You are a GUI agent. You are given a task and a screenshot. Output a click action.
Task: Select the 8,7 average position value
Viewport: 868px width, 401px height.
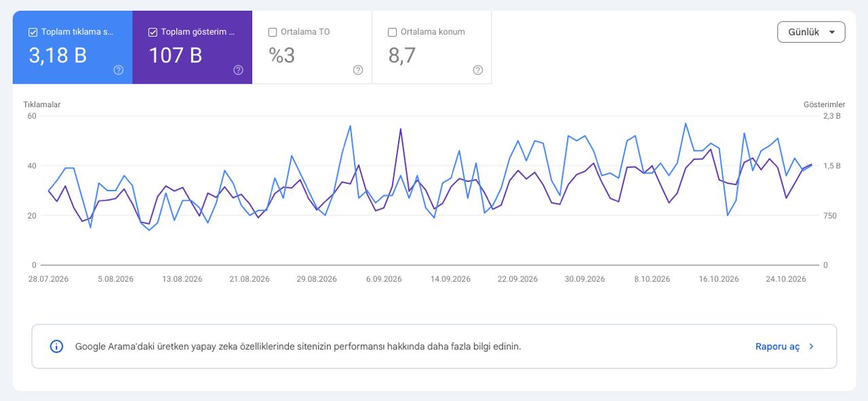402,55
